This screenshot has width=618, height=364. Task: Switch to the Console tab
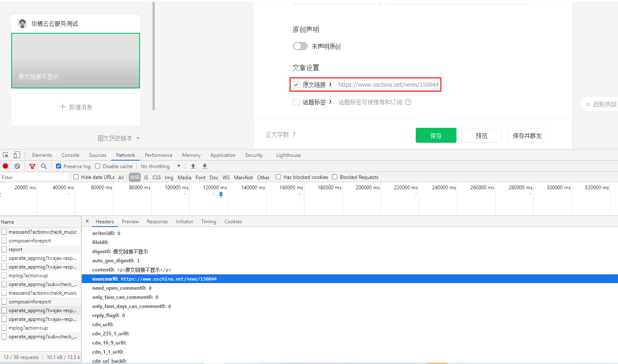pyautogui.click(x=70, y=155)
